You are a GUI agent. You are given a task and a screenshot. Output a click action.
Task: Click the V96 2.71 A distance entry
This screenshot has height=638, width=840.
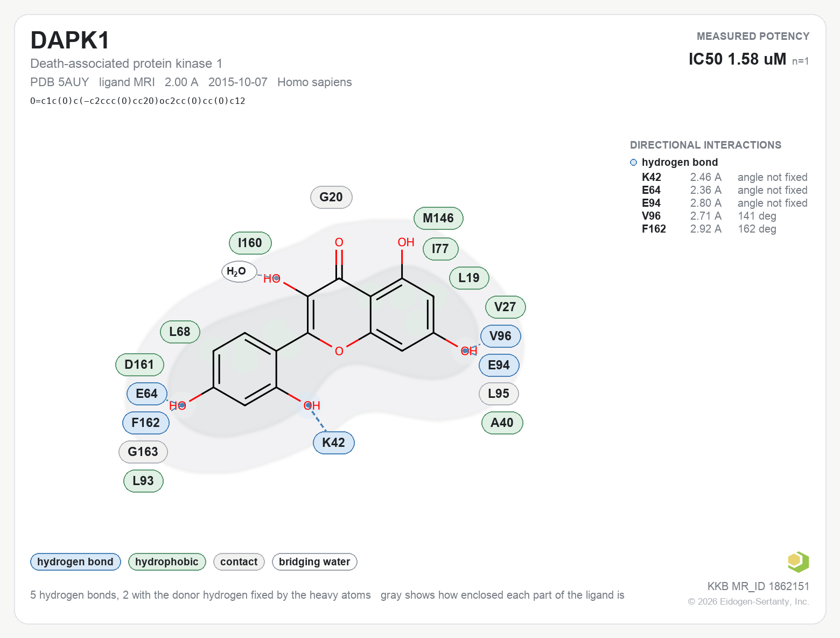pos(706,216)
